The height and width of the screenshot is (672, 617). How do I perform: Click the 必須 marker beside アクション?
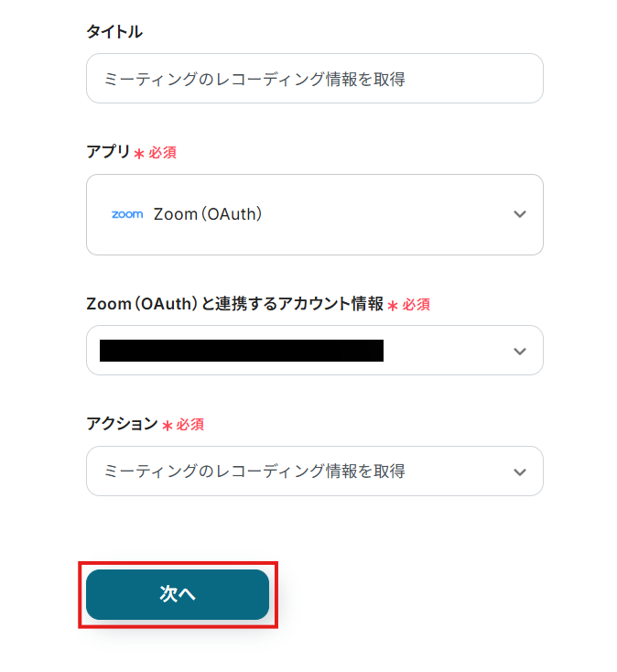point(190,425)
